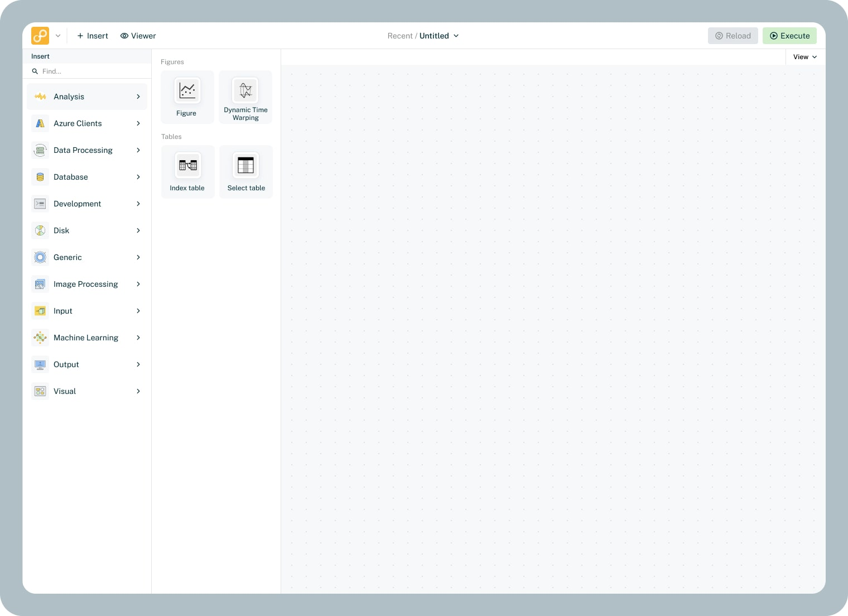Image resolution: width=848 pixels, height=616 pixels.
Task: Expand the Data Processing chevron
Action: click(x=138, y=150)
